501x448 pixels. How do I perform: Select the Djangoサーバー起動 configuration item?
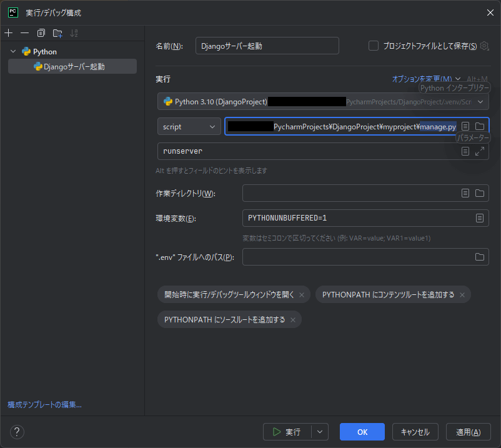(74, 66)
